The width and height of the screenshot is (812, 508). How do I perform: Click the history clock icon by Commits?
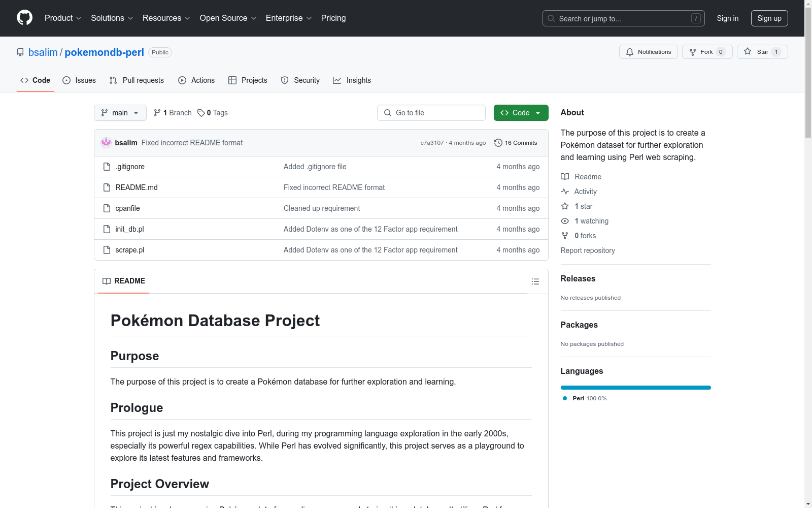tap(498, 143)
